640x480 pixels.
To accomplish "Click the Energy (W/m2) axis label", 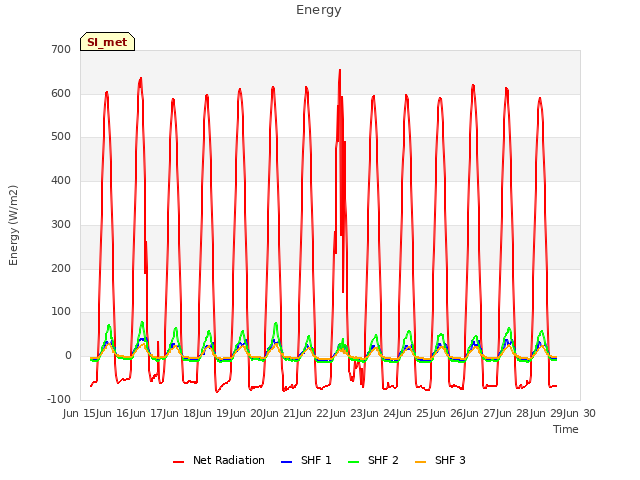I will tap(13, 225).
